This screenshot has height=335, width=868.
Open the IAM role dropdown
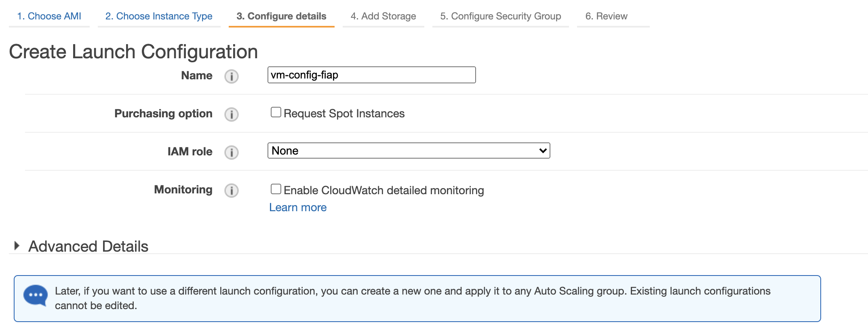tap(408, 151)
